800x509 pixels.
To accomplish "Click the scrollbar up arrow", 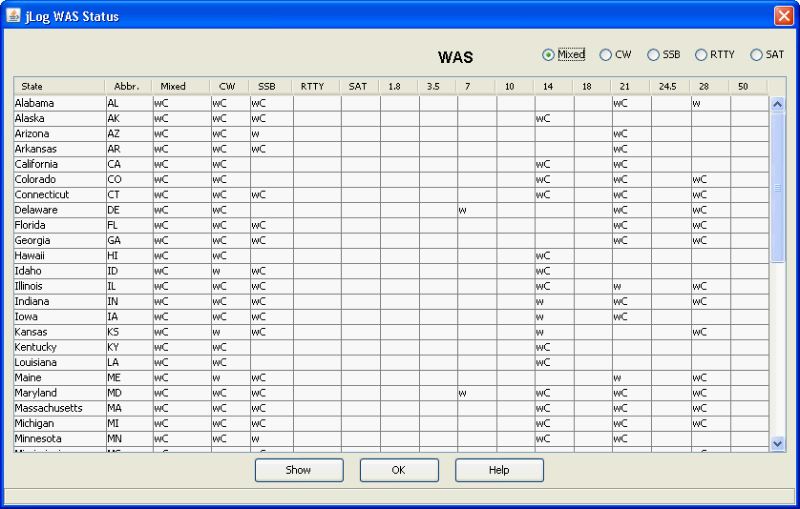I will click(x=778, y=103).
